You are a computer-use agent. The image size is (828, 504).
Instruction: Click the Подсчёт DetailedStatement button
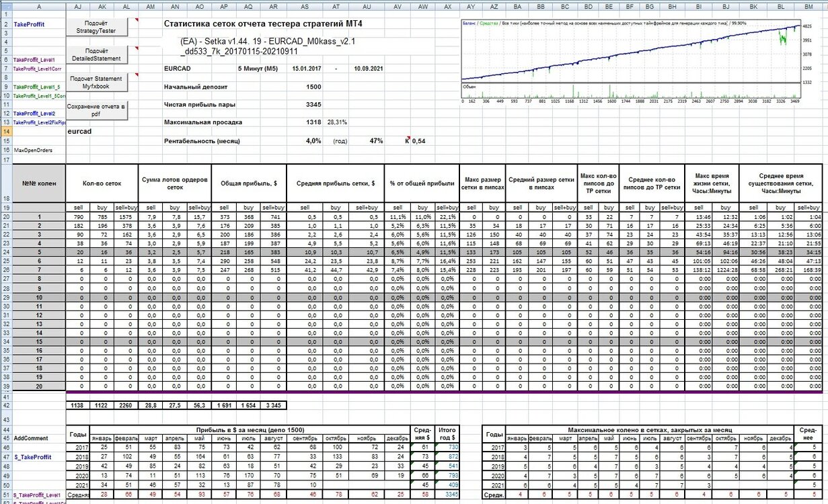97,54
